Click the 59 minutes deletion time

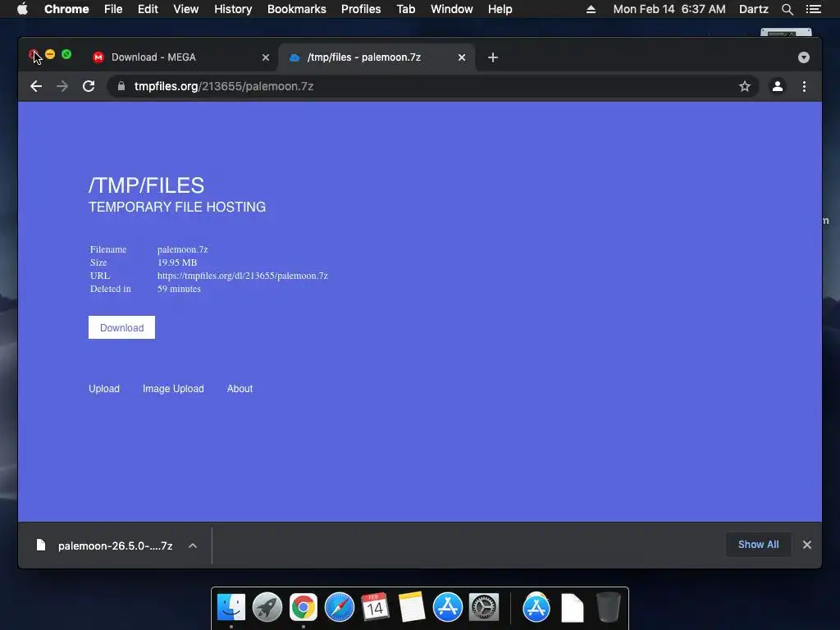[179, 289]
